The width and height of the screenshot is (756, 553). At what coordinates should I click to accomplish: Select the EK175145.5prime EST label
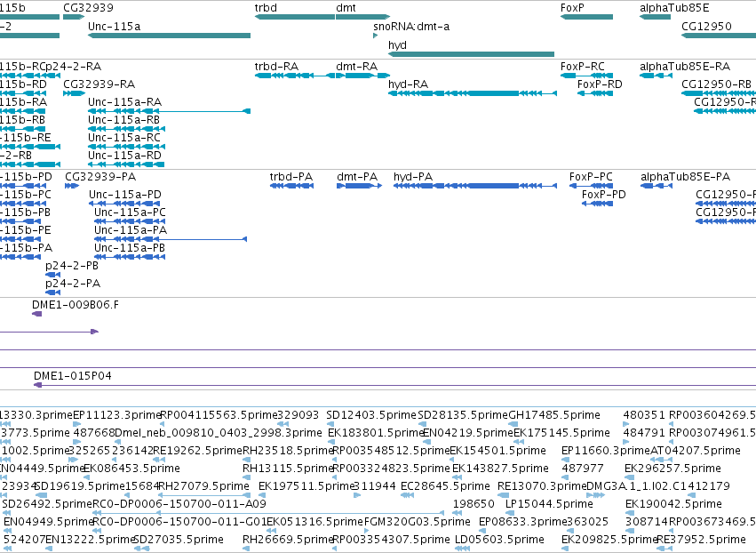tap(561, 433)
